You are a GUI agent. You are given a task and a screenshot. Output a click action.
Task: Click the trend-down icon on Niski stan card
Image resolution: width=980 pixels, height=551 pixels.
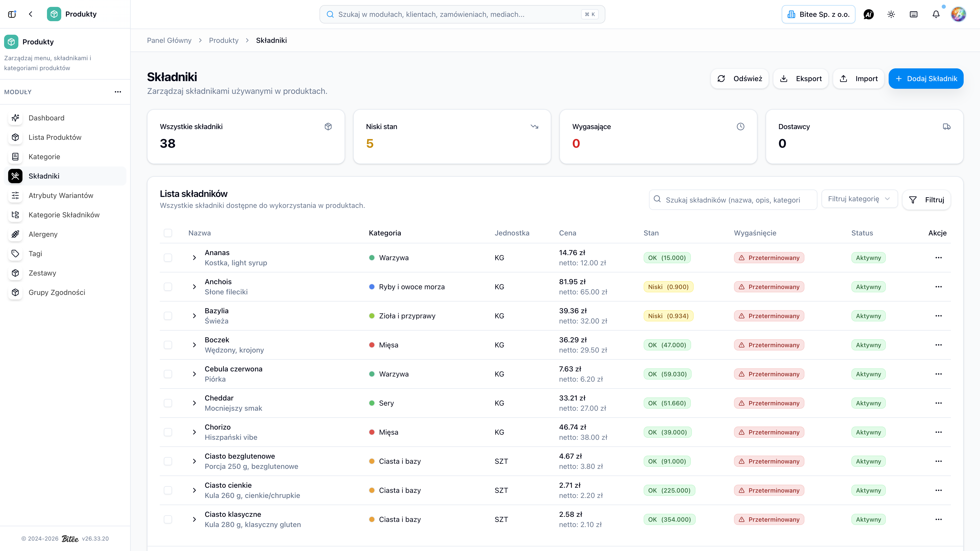pos(534,127)
